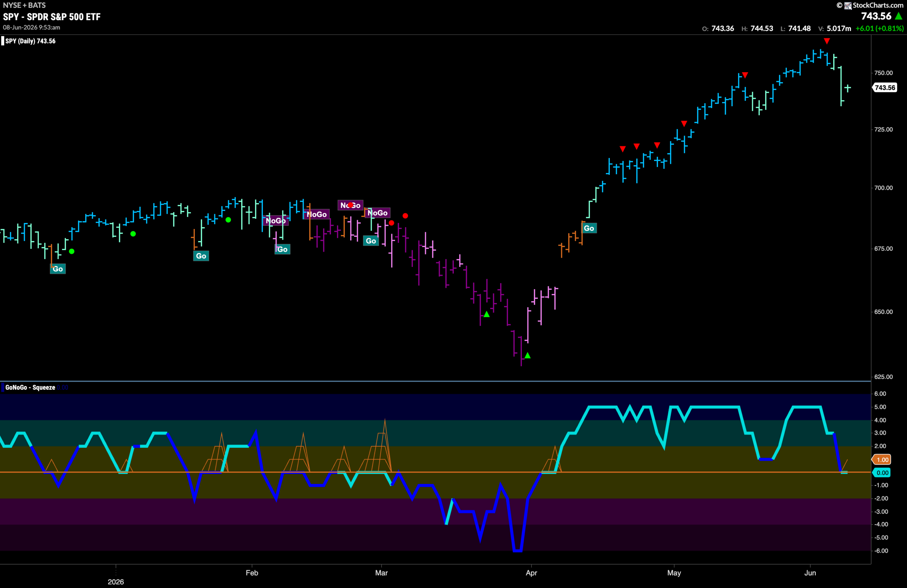Click the red triangle near 725 in early May
907x588 pixels.
click(x=684, y=124)
